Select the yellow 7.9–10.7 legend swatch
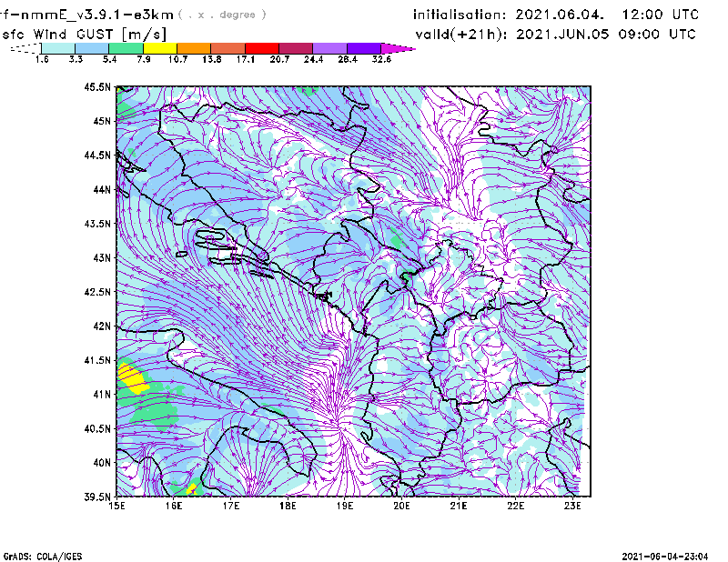 pyautogui.click(x=160, y=48)
